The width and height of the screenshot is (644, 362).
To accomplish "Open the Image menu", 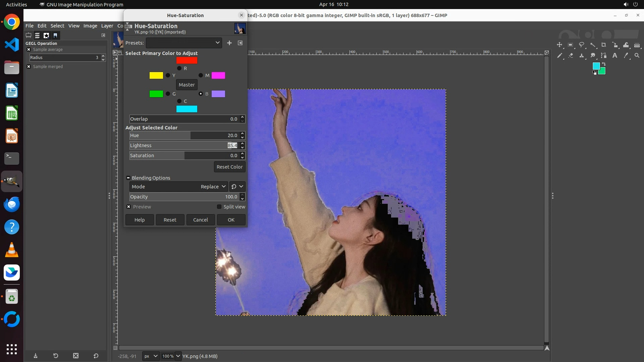I will [90, 26].
